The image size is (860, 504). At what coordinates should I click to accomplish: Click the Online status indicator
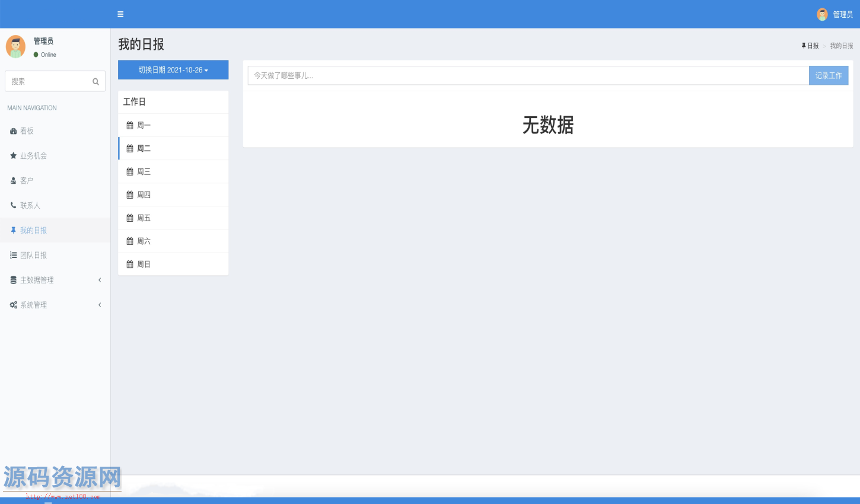click(45, 55)
